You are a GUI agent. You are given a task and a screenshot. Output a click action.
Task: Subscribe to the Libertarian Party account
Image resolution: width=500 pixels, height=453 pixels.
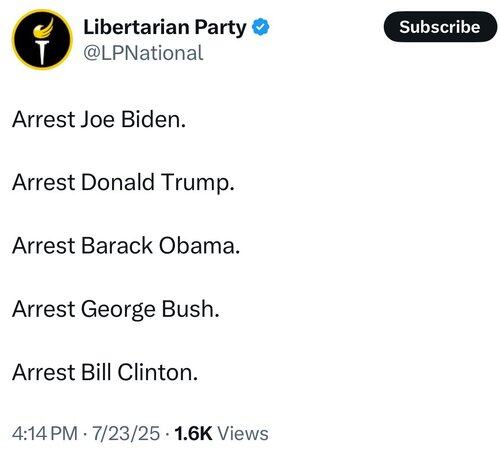440,27
